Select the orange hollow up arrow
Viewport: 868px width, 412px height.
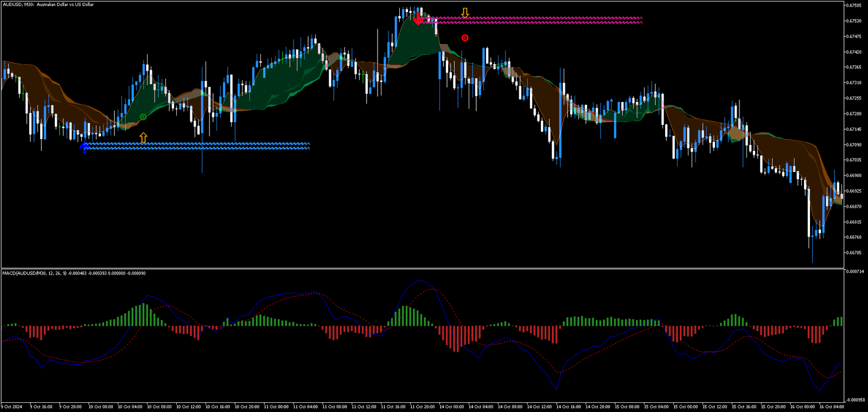[x=143, y=137]
